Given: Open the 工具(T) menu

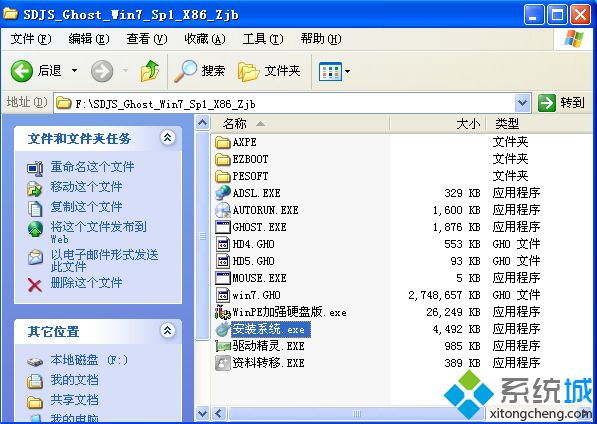Looking at the screenshot, I should [263, 38].
